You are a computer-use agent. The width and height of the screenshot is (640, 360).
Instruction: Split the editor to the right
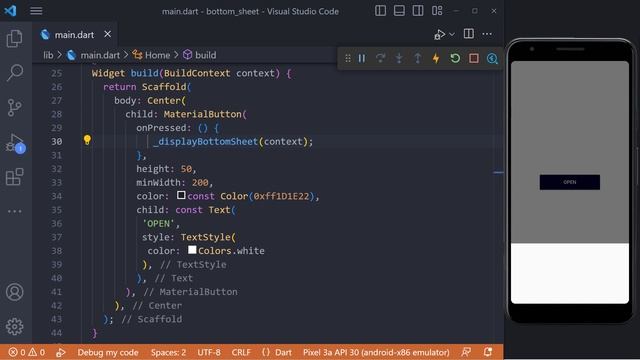[469, 34]
